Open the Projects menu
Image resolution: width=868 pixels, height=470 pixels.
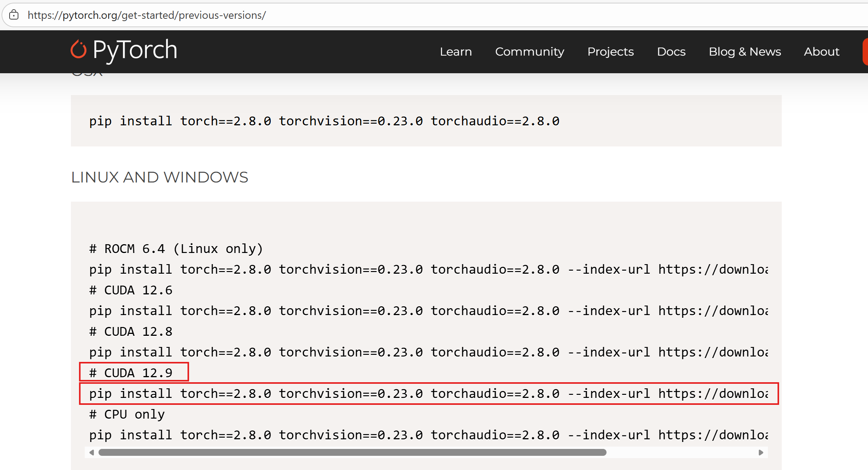pyautogui.click(x=610, y=51)
